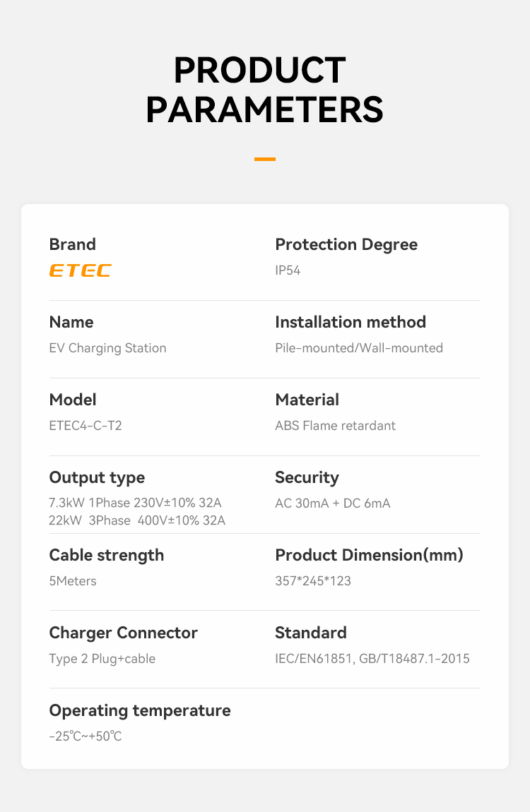Select the ABS Flame retardant material text
Viewport: 530px width, 812px height.
(335, 426)
